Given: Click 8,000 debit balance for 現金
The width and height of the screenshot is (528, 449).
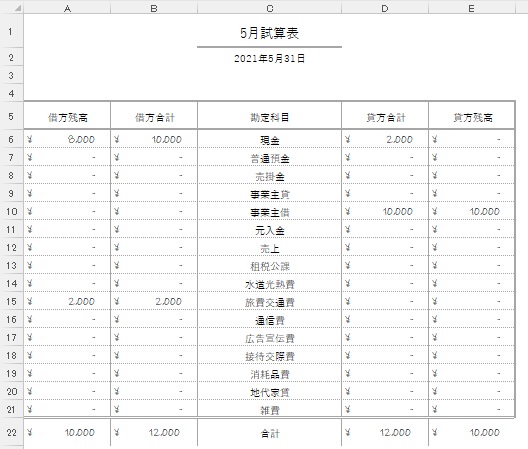Looking at the screenshot, I should (67, 139).
